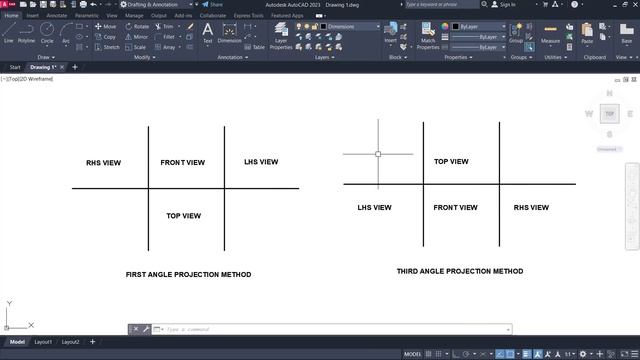Select the Text annotation tool

pos(207,33)
